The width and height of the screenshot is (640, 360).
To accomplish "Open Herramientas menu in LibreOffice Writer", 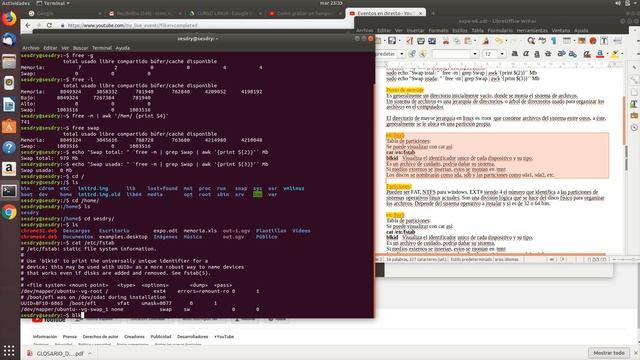I will click(x=532, y=30).
